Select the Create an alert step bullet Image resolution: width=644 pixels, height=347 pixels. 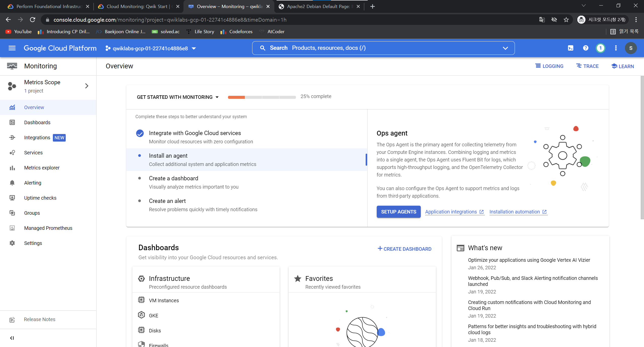tap(140, 201)
